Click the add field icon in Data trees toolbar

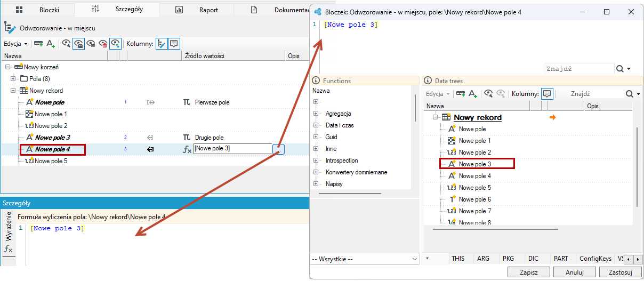[x=473, y=93]
